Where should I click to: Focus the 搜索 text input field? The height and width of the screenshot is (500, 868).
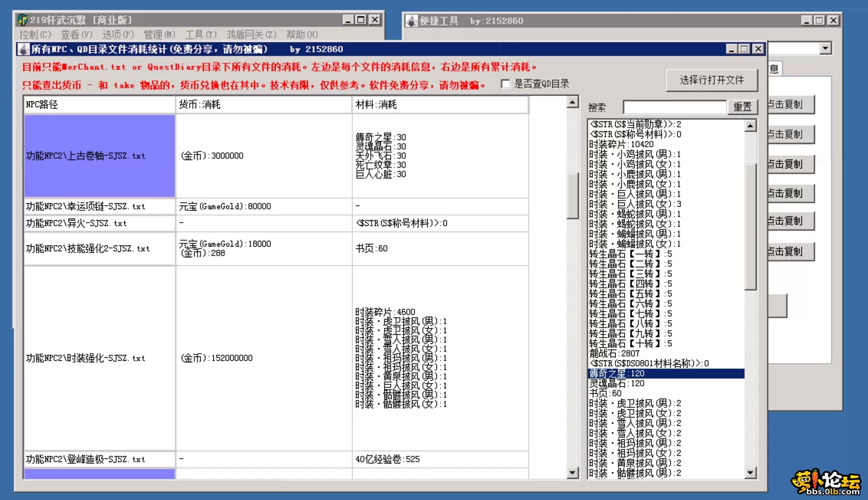click(674, 107)
